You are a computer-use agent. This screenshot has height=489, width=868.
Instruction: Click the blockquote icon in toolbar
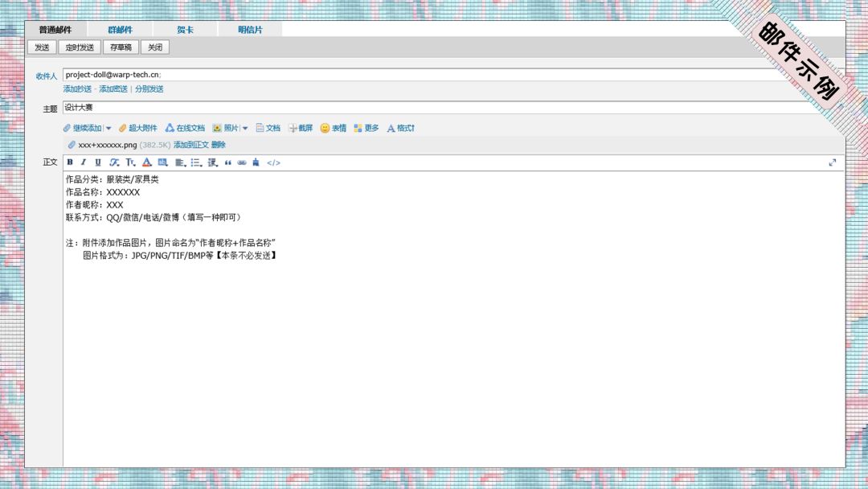click(x=228, y=162)
